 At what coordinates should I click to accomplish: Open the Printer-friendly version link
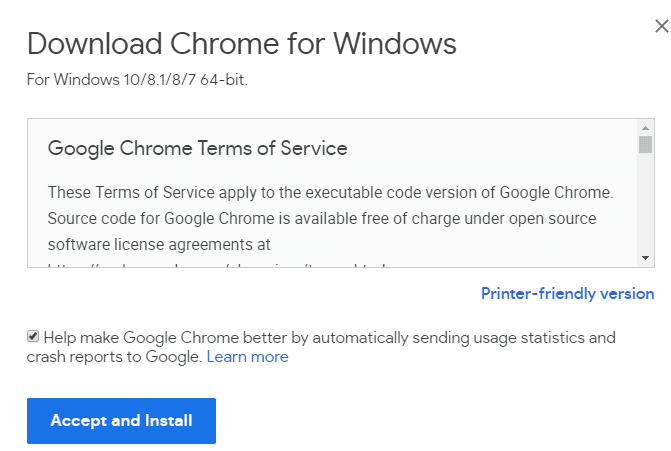point(567,293)
